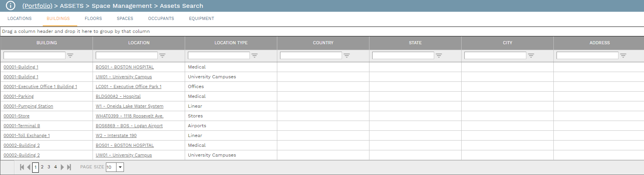Open filter menu for Country column

coord(347,56)
